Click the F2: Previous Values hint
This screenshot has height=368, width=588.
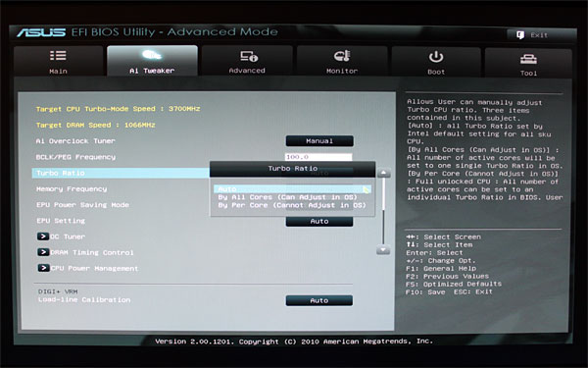coord(448,276)
